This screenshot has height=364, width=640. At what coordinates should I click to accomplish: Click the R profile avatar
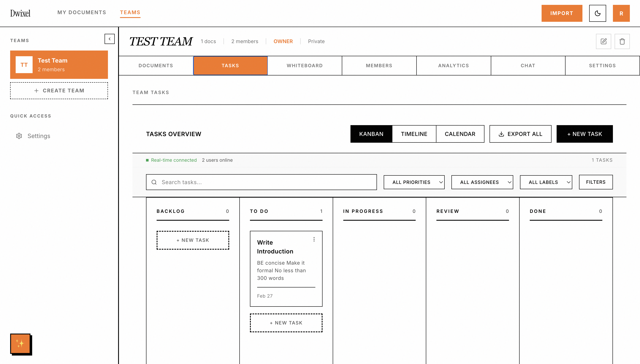[621, 13]
